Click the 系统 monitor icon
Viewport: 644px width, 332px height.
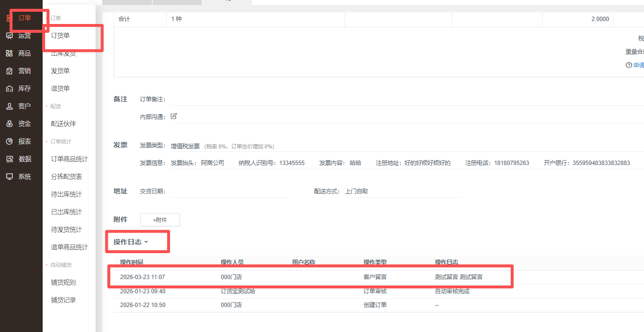(9, 177)
